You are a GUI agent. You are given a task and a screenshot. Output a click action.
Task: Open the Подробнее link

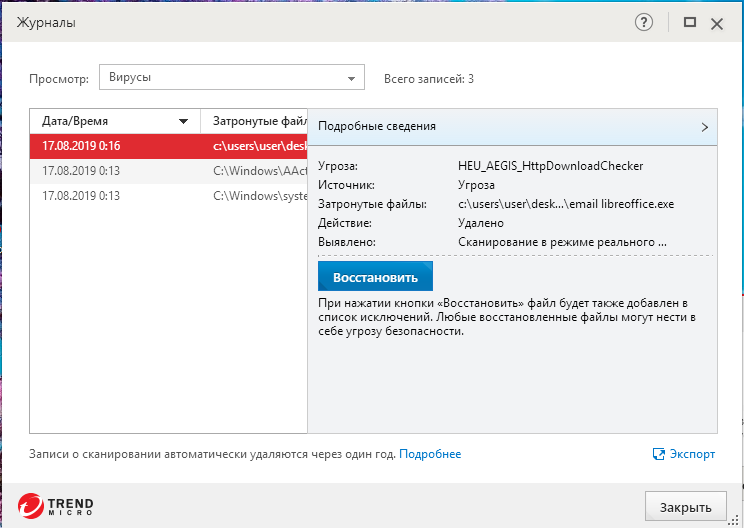[x=430, y=454]
